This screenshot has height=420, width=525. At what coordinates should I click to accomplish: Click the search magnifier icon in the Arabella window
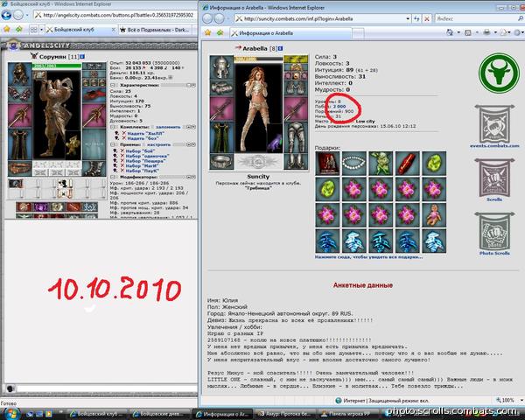point(521,18)
